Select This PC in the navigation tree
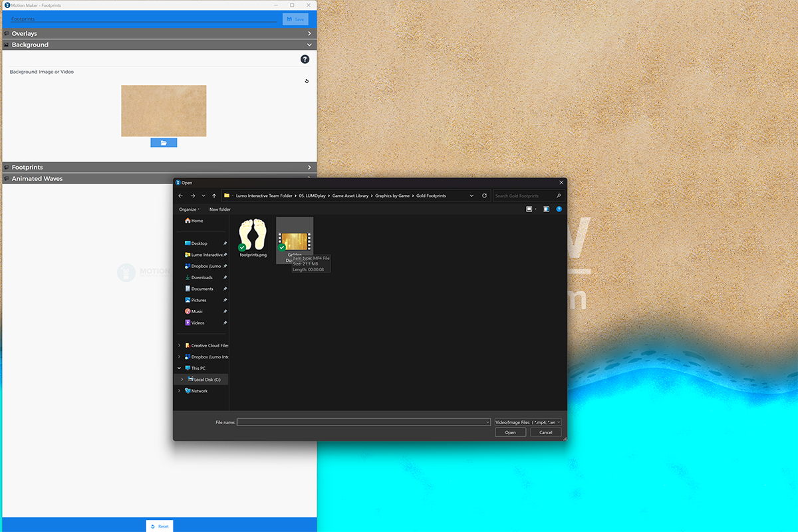 click(195, 368)
